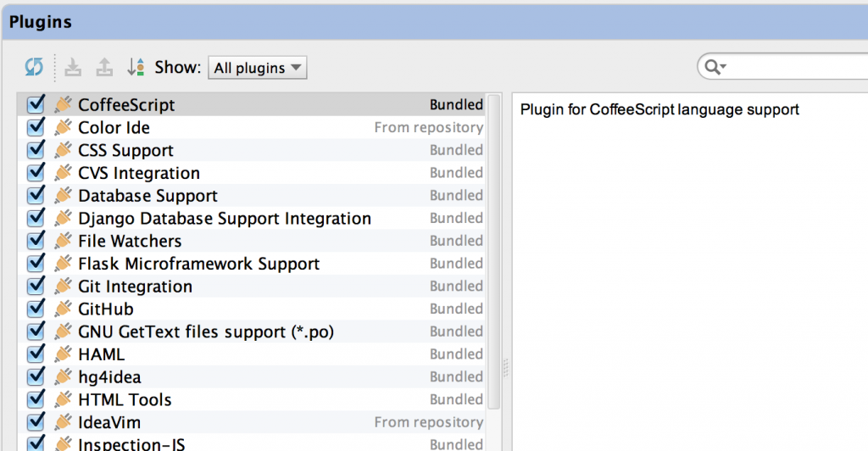Click the Color Ide plug icon

tap(63, 127)
